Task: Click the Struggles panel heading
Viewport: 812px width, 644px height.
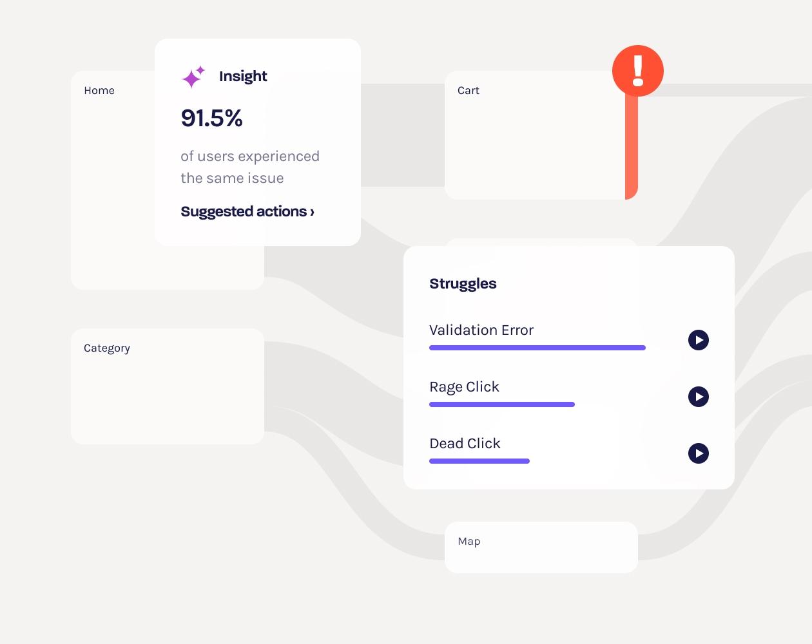Action: click(463, 284)
